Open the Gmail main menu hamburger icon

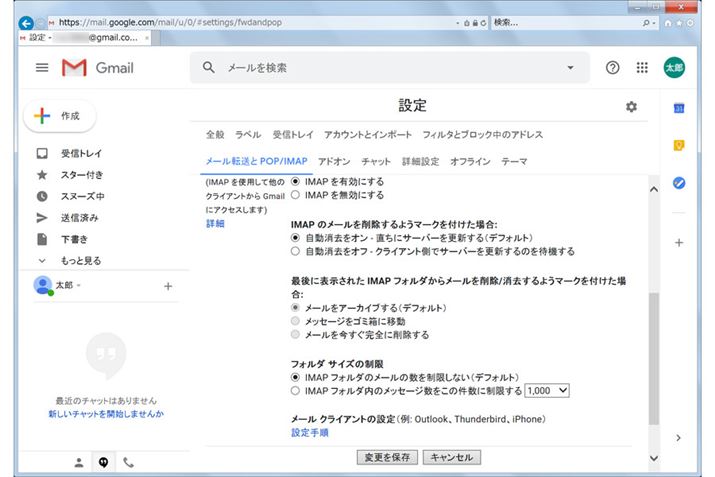click(42, 68)
